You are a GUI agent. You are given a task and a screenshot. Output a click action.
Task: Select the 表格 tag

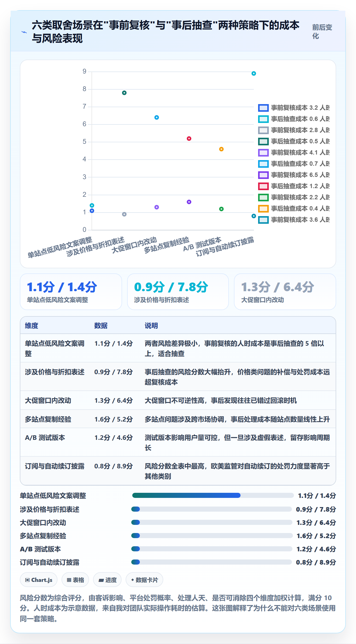75,580
